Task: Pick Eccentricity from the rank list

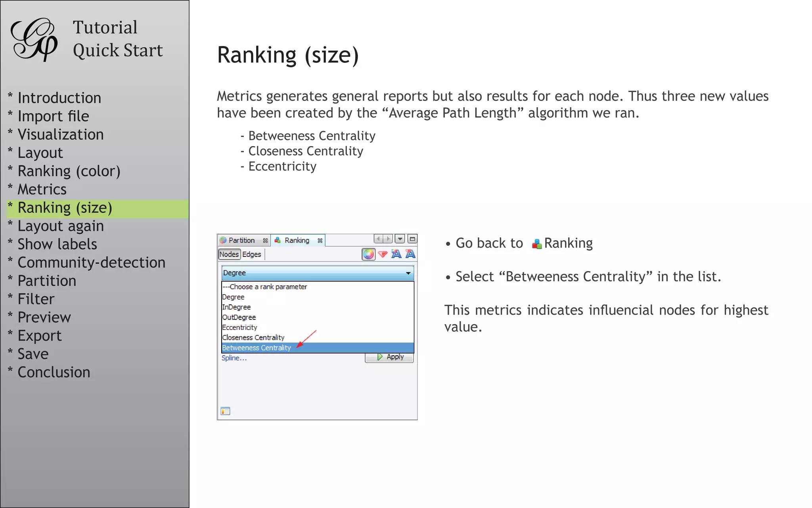Action: [x=240, y=327]
